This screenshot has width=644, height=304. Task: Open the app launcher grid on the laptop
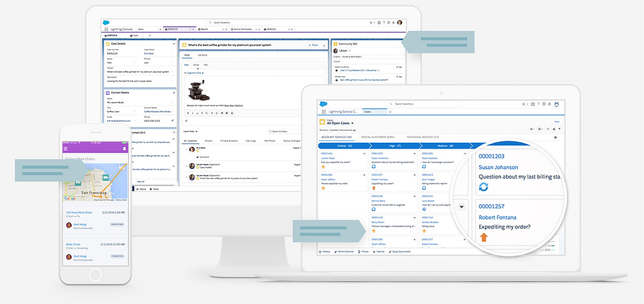coord(323,111)
